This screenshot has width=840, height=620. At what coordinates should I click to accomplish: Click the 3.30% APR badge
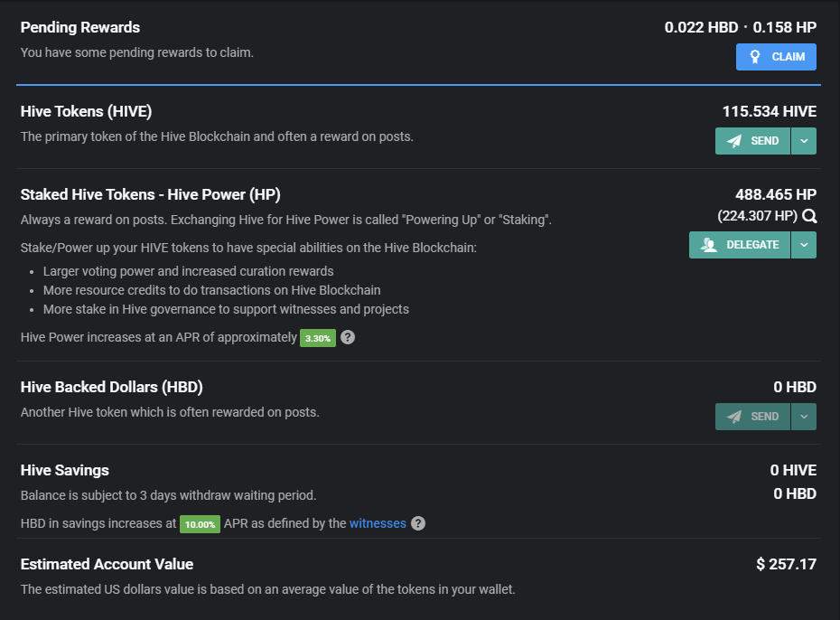pos(318,338)
